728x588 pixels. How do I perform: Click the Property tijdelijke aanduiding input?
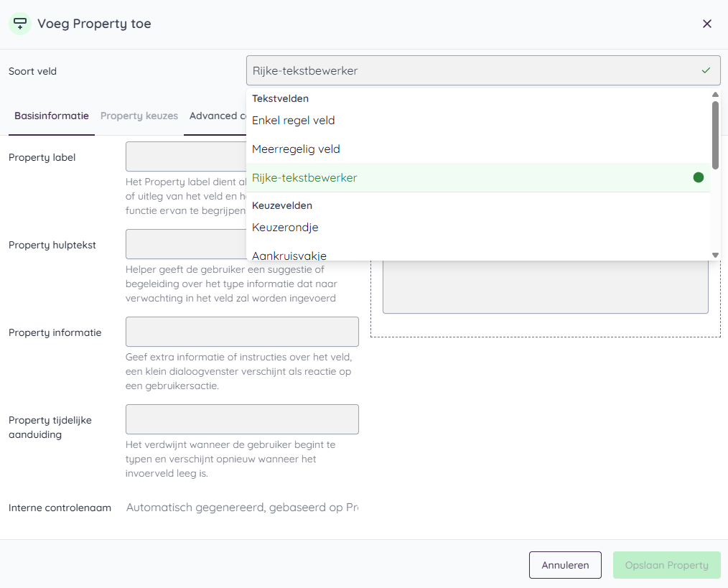click(242, 419)
